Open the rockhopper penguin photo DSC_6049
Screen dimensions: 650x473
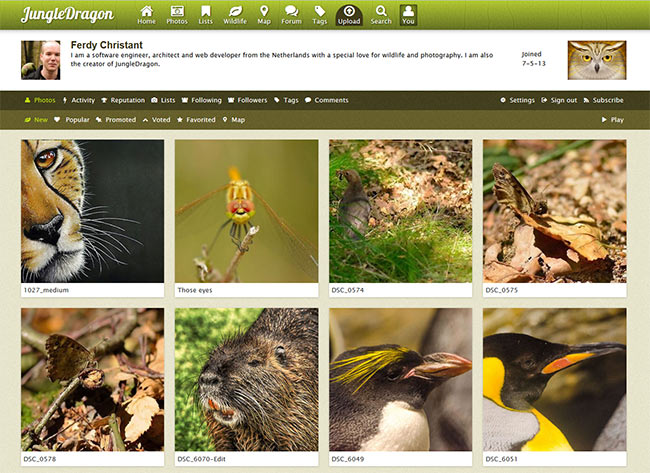tap(400, 379)
